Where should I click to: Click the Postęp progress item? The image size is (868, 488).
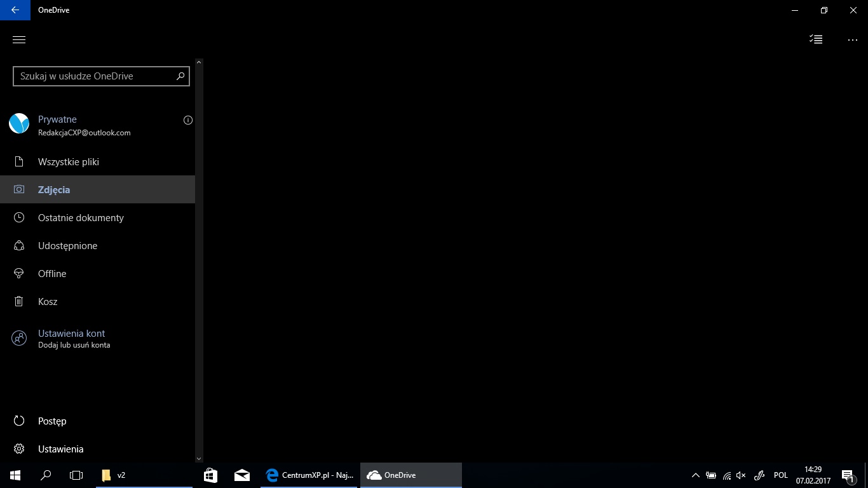[x=98, y=421]
